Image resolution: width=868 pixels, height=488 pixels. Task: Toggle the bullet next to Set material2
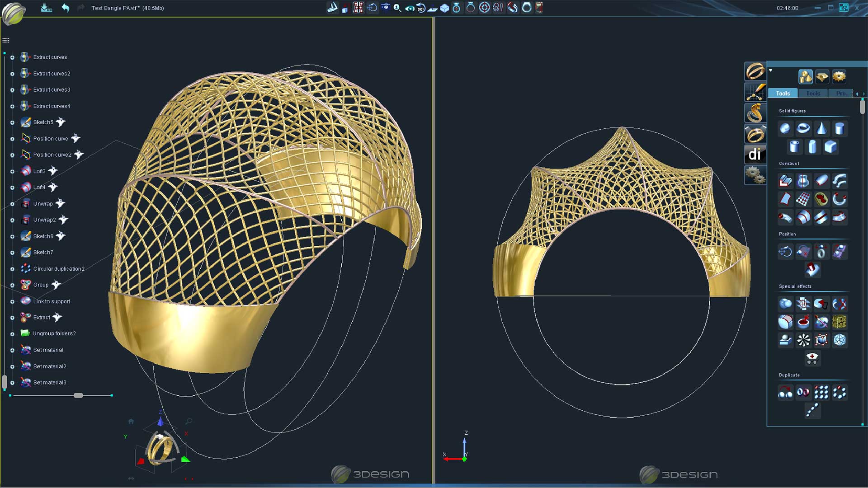(x=12, y=366)
